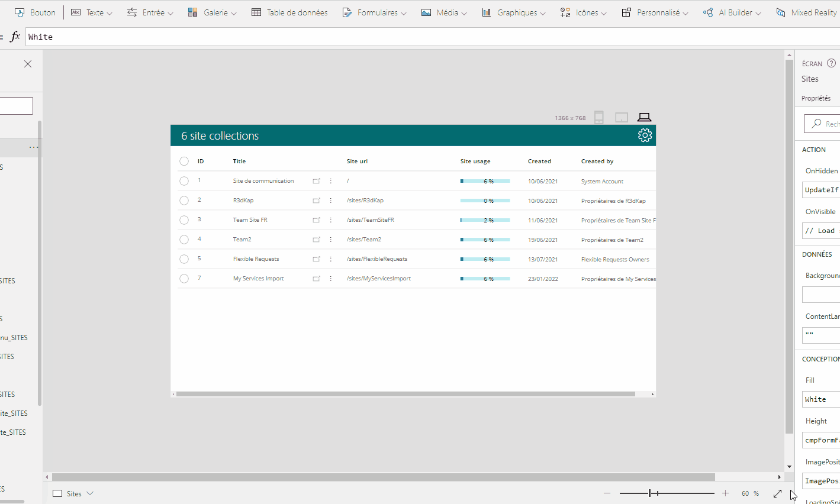Open the Entrée controls dropdown

click(150, 12)
